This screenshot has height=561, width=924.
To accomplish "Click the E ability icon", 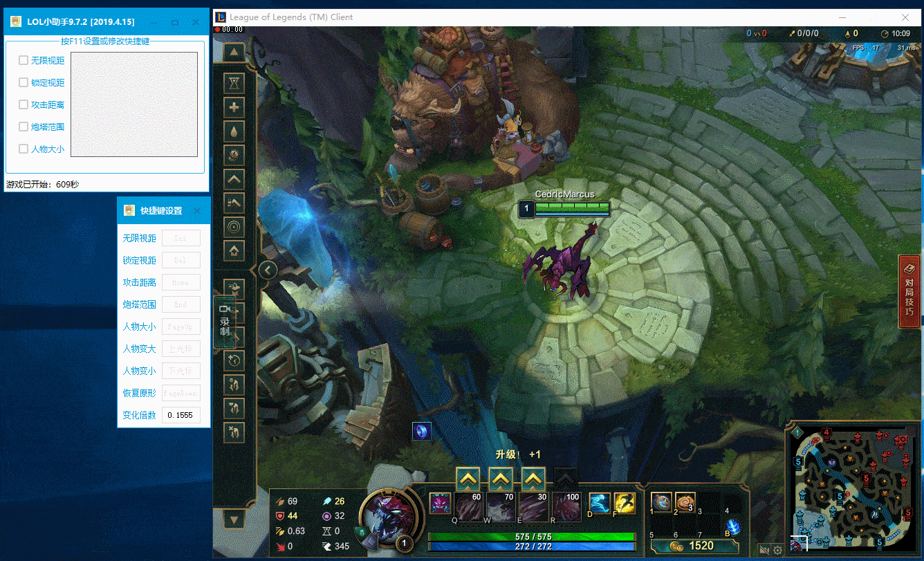I will [x=533, y=506].
